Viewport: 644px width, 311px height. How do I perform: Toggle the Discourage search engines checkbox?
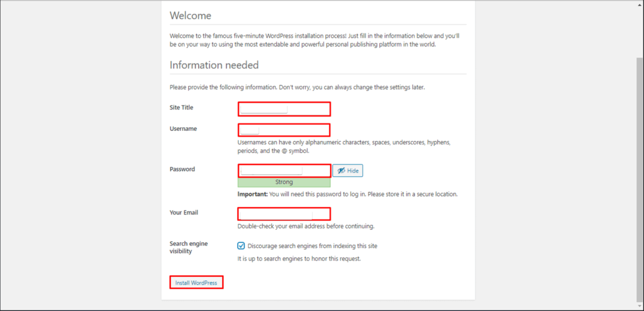241,246
